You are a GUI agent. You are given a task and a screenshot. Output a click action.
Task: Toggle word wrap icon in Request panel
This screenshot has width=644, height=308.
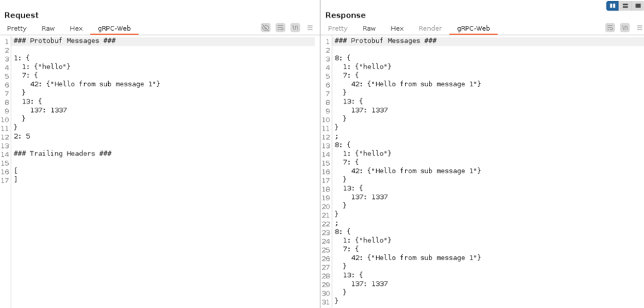tap(280, 28)
